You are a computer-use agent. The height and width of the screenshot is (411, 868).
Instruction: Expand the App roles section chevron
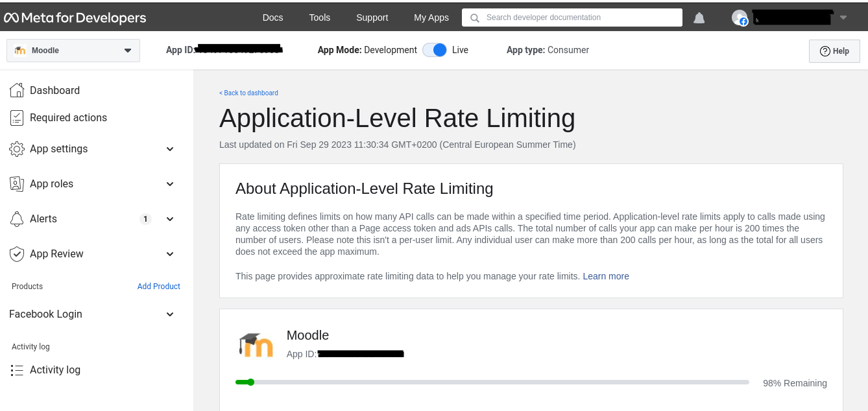pyautogui.click(x=170, y=184)
